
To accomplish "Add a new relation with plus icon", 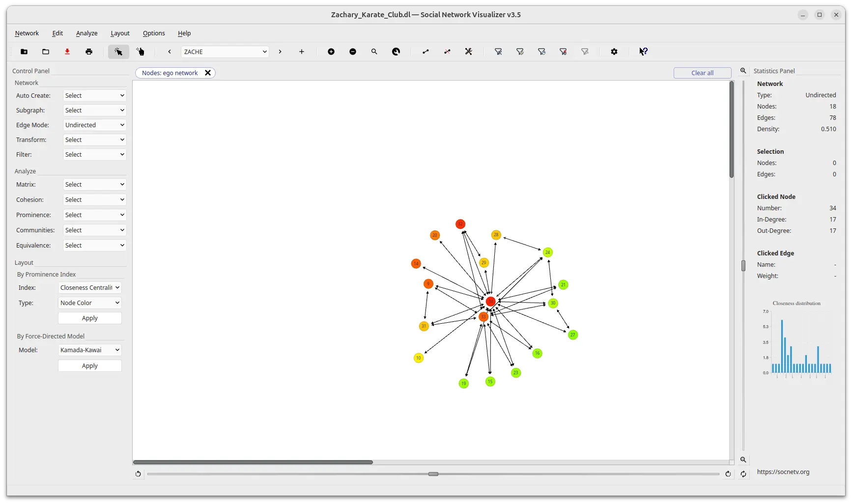I will pyautogui.click(x=302, y=52).
